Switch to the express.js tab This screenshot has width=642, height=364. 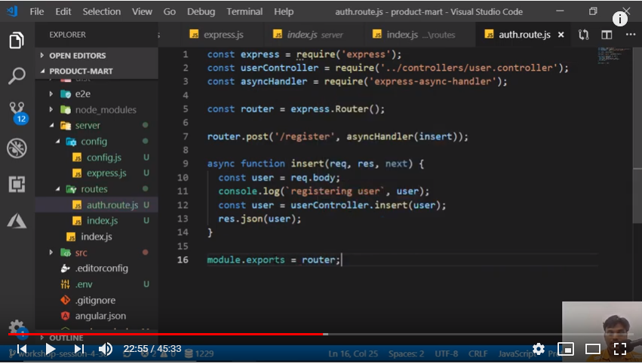223,35
